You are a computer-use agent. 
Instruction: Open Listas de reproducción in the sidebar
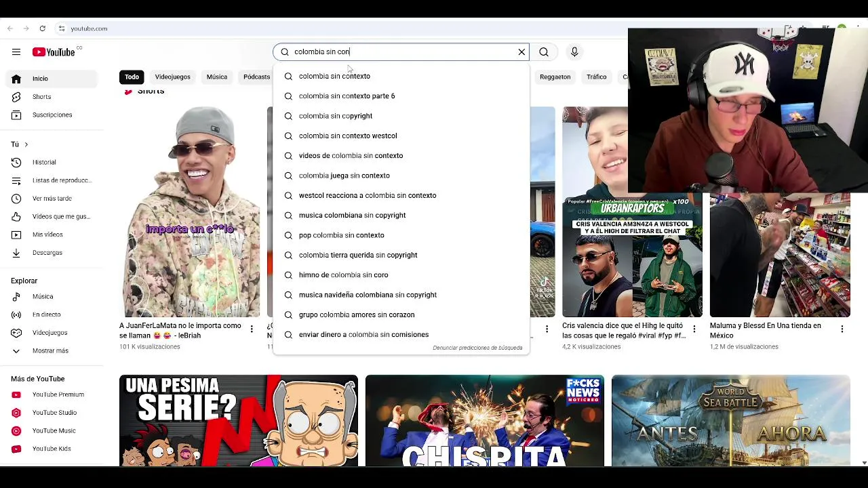click(52, 180)
